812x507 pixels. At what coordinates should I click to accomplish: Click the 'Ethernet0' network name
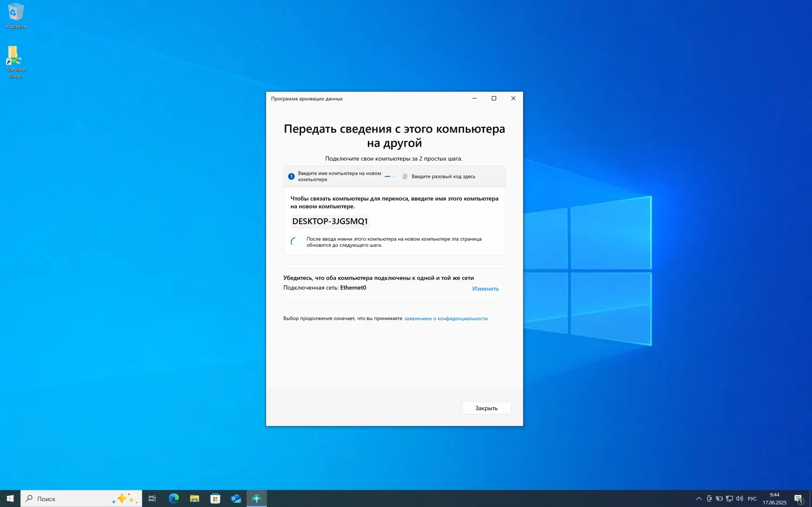(x=353, y=288)
